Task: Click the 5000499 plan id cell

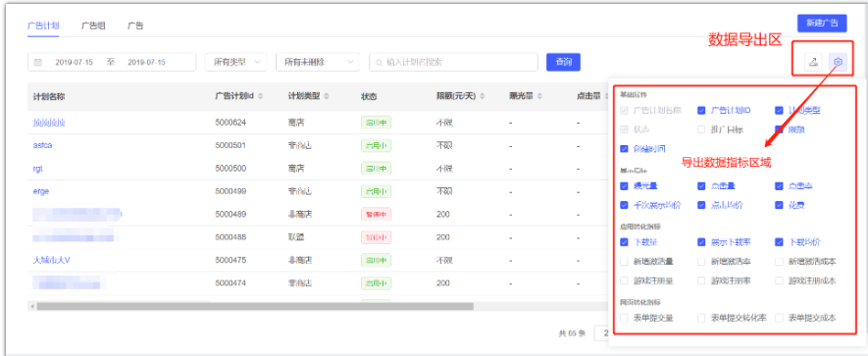Action: pyautogui.click(x=230, y=191)
